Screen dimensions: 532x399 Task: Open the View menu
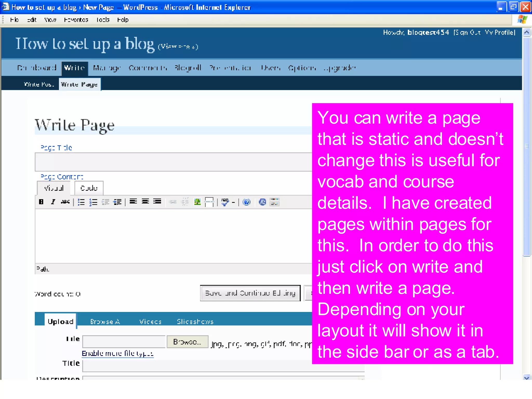(x=50, y=20)
